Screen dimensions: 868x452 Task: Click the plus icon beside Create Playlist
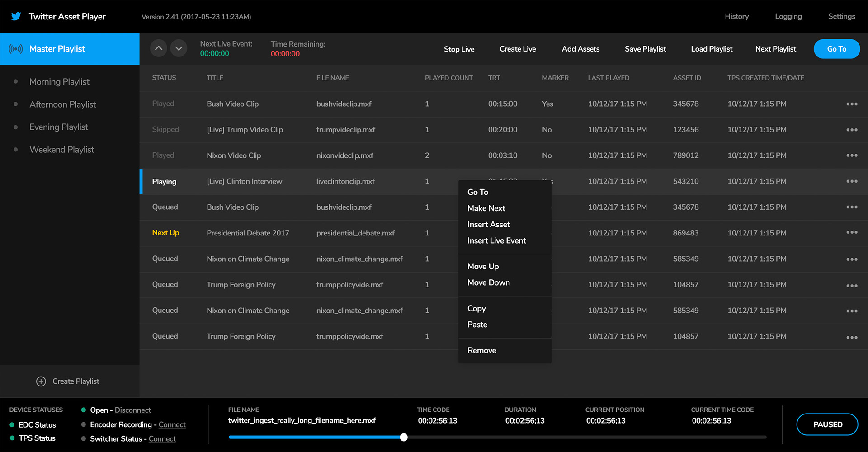pyautogui.click(x=41, y=381)
